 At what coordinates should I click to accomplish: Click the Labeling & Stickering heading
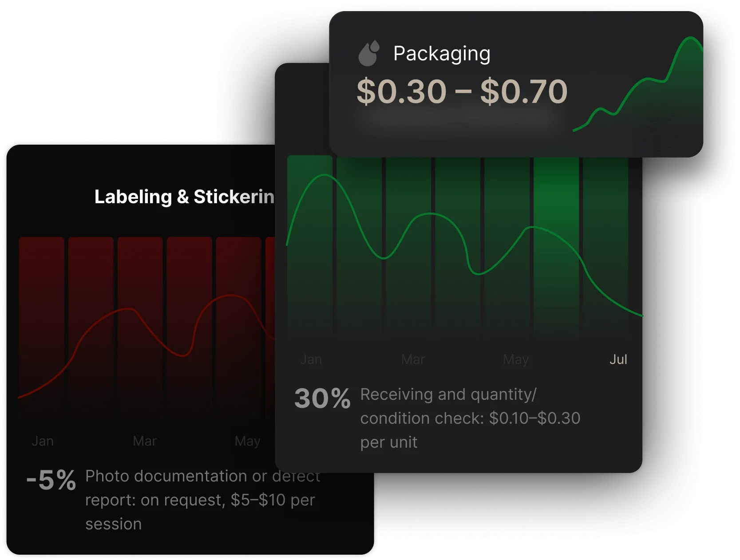click(x=184, y=197)
